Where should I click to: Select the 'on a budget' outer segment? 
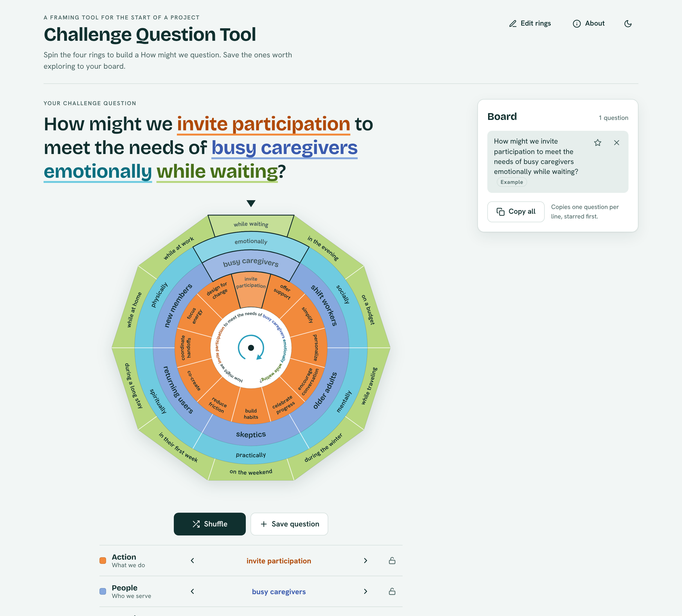pyautogui.click(x=368, y=310)
